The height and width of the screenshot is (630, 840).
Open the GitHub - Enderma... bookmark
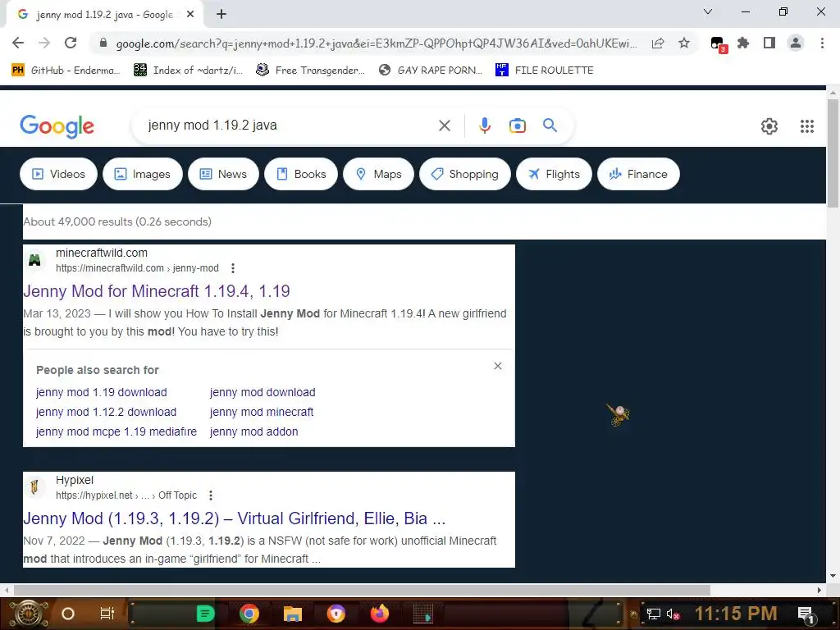coord(66,71)
